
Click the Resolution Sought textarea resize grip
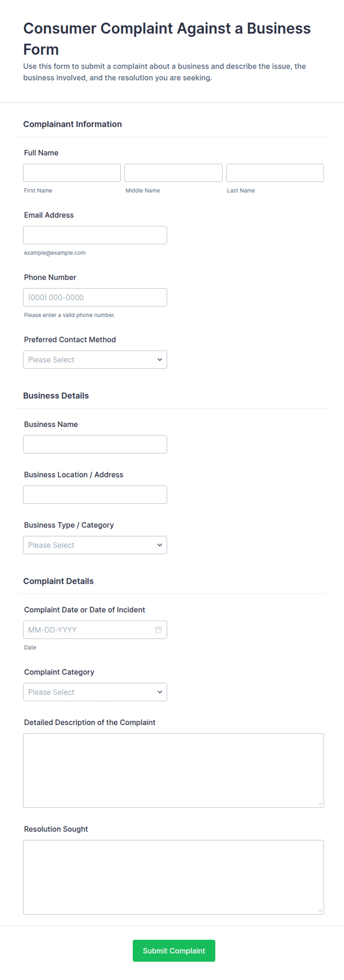[320, 910]
